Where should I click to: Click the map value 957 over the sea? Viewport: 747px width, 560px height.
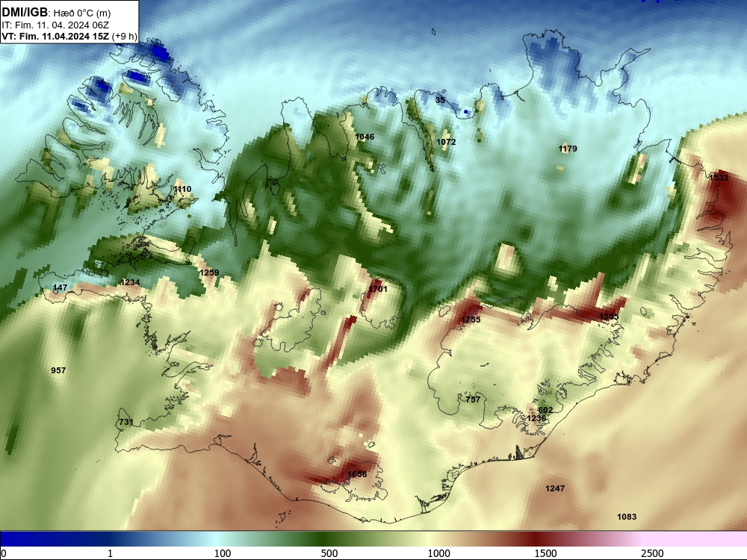click(58, 370)
